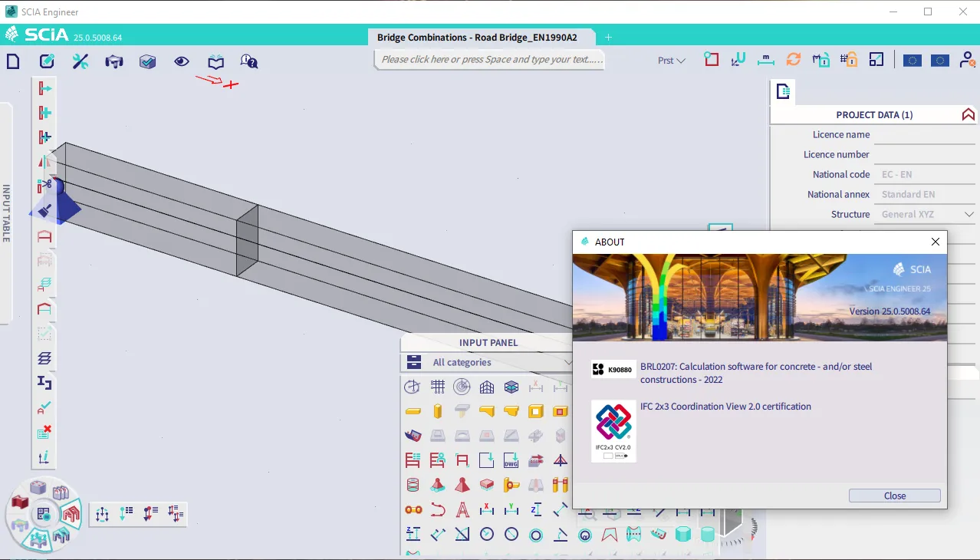Image resolution: width=980 pixels, height=560 pixels.
Task: Click the Licence number field
Action: [x=924, y=154]
